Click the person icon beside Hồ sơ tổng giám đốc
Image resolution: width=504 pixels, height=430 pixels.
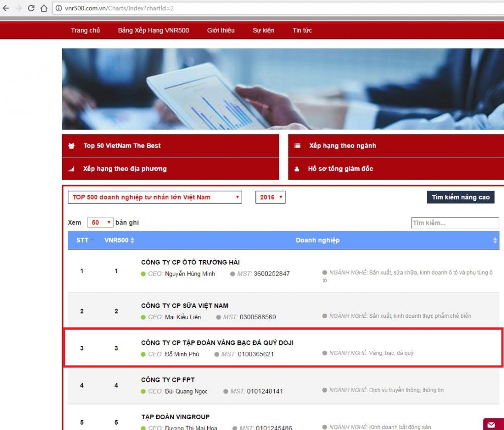(x=297, y=169)
